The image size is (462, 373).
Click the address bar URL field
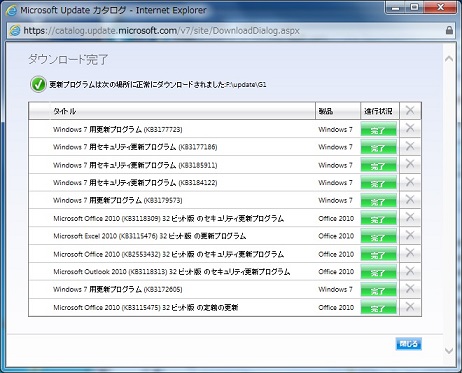(x=232, y=31)
